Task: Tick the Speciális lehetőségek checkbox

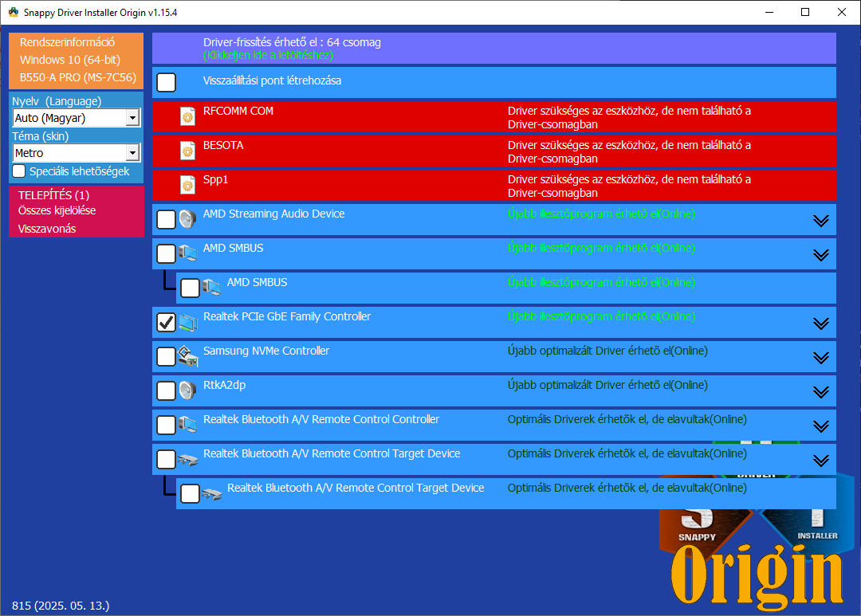Action: coord(19,171)
